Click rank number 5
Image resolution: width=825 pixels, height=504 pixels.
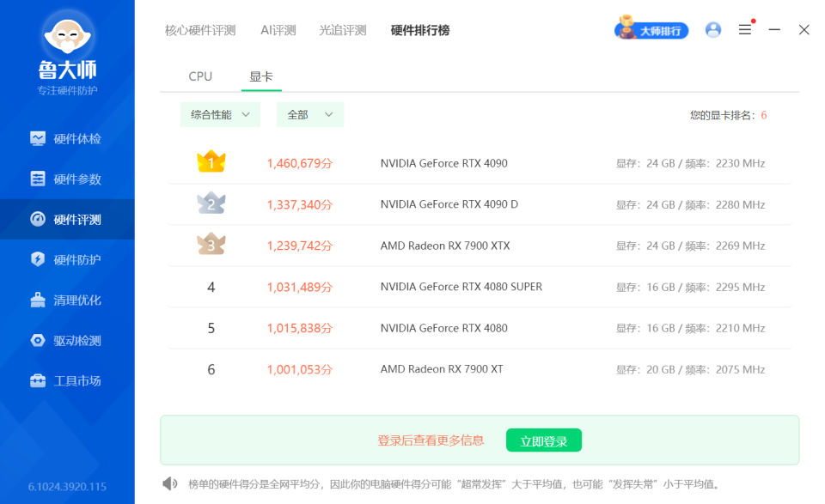[211, 329]
